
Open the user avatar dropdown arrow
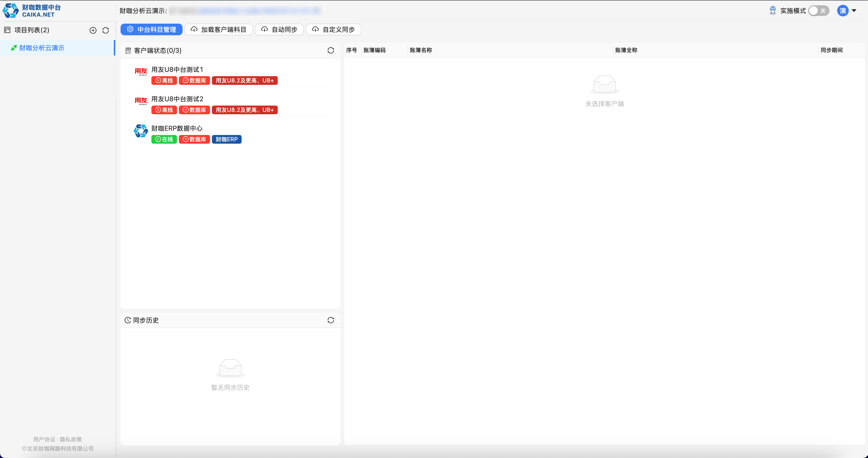click(x=854, y=11)
